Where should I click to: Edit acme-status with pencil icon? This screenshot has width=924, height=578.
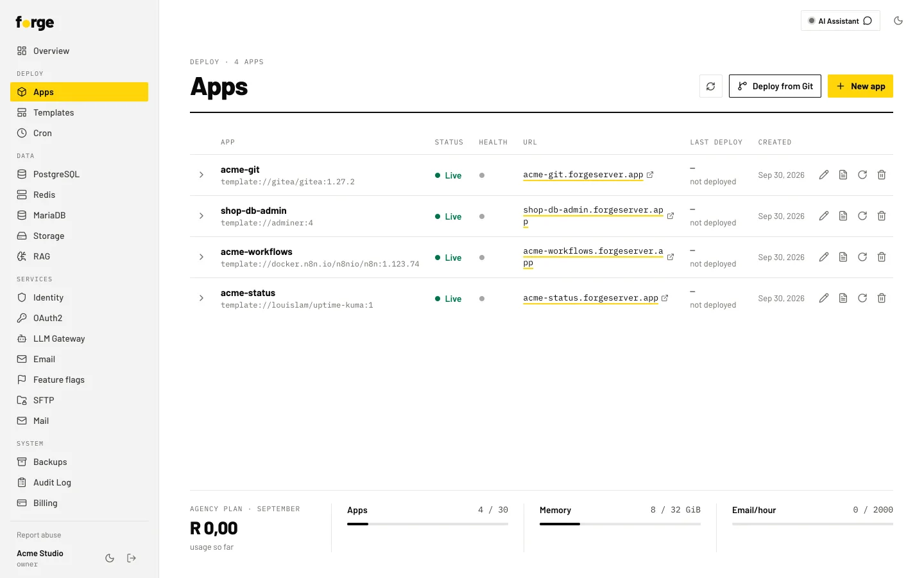click(824, 298)
